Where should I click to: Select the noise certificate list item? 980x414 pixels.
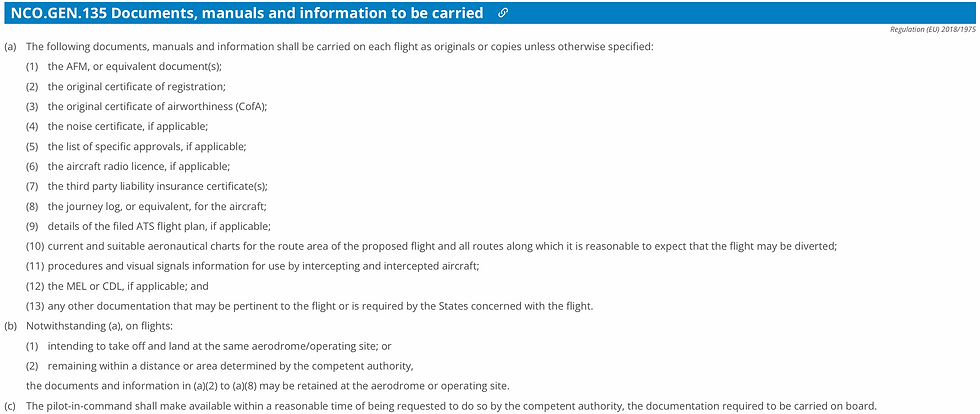(117, 126)
